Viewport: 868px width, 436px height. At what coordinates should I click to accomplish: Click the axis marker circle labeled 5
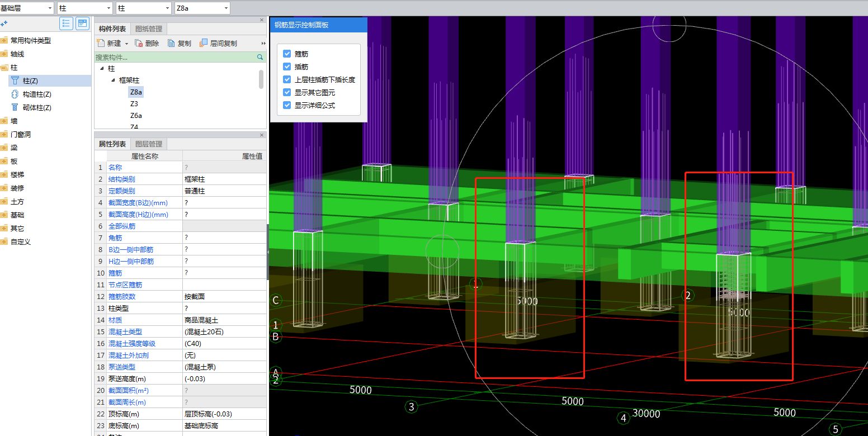point(836,429)
